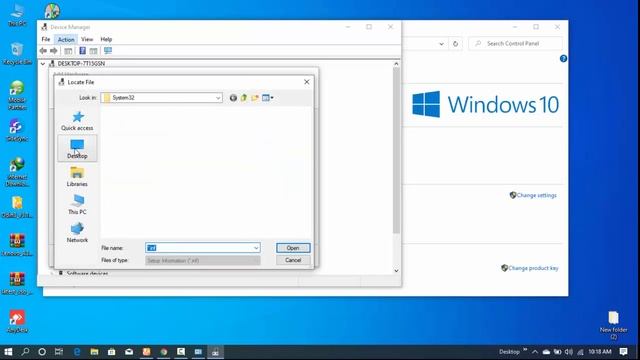Open Device Manager View menu
The image size is (640, 360).
[87, 40]
